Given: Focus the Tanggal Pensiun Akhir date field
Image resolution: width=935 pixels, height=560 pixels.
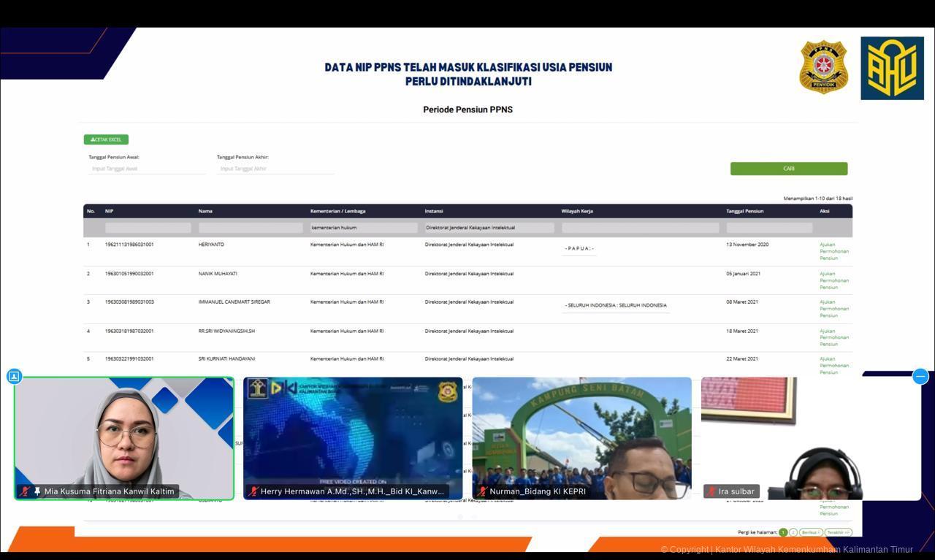Looking at the screenshot, I should click(275, 169).
